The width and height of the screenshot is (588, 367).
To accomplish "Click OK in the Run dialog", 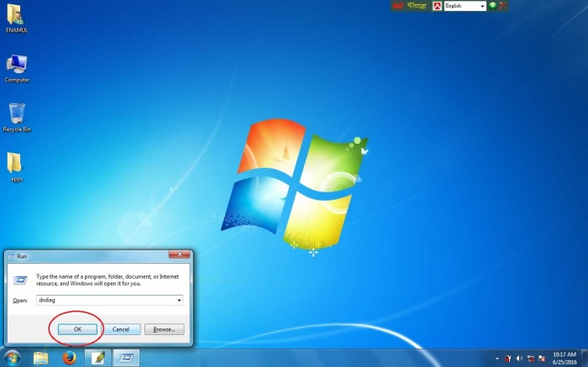I will [77, 329].
